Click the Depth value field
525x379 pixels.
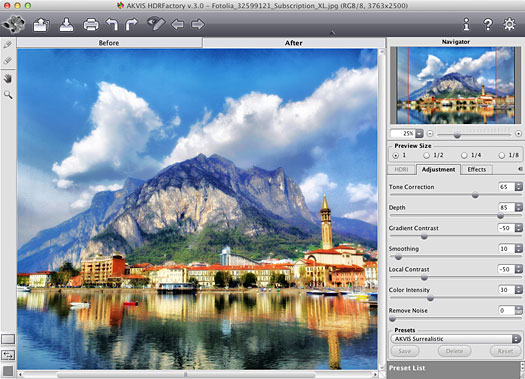(x=506, y=208)
